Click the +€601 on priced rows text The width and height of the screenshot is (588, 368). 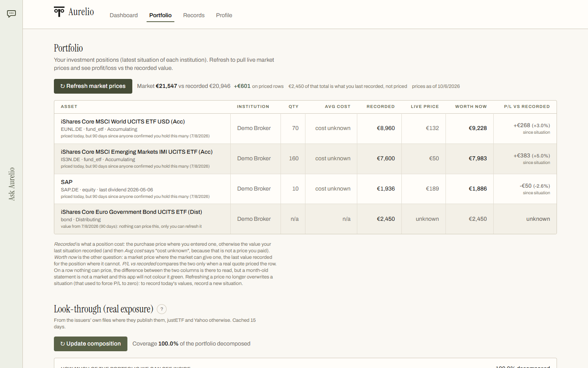click(258, 86)
